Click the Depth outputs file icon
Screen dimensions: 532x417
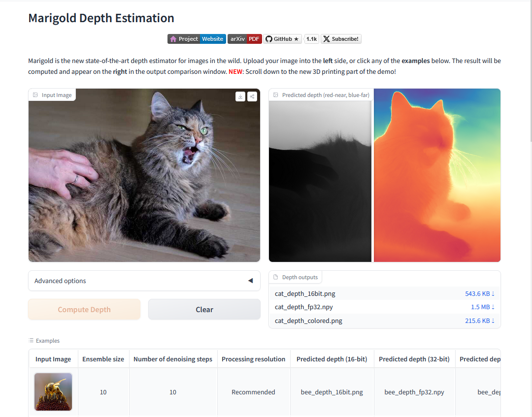click(276, 277)
